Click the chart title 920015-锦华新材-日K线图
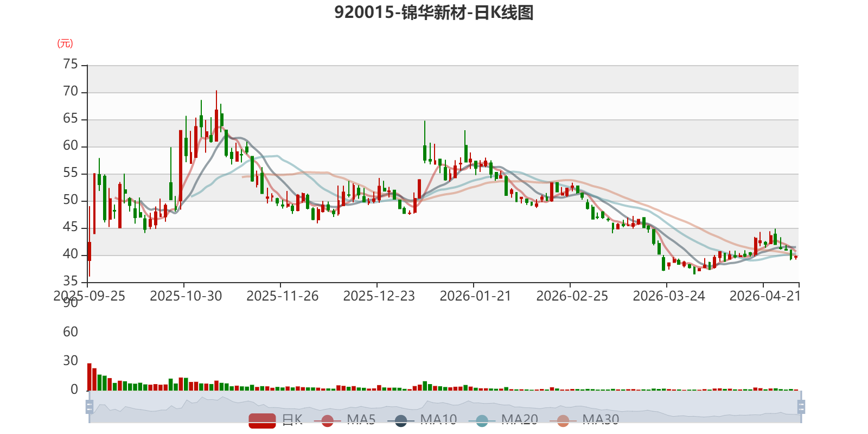Screen dimensions: 868x434 pyautogui.click(x=434, y=12)
